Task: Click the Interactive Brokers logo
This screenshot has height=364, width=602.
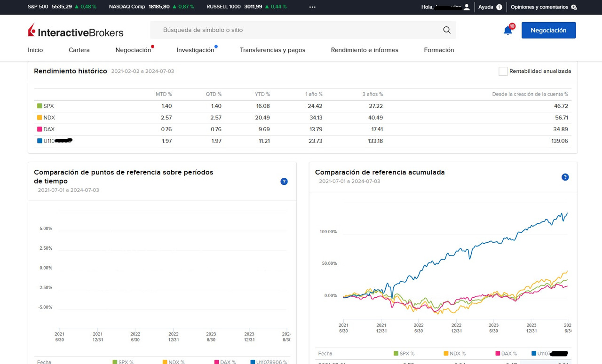Action: click(76, 31)
